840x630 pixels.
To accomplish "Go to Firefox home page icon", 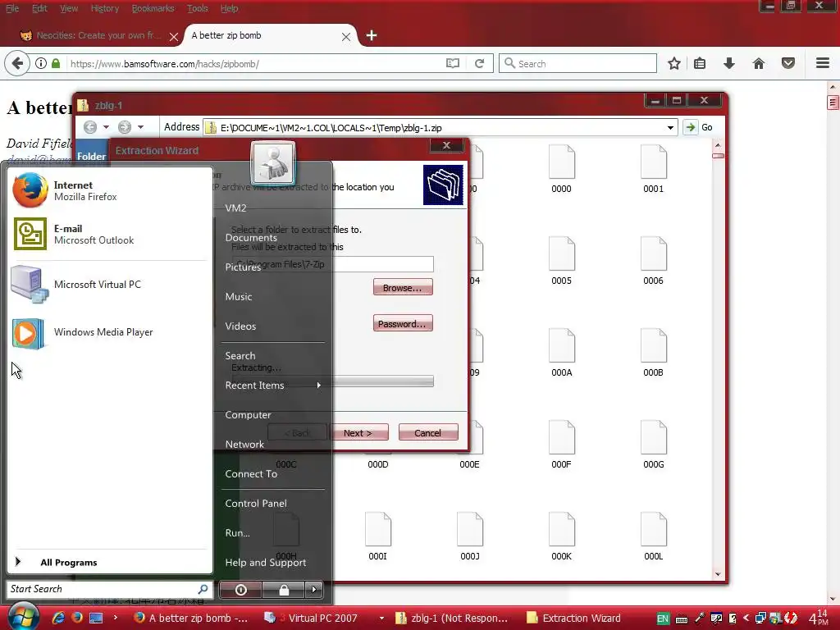I will pyautogui.click(x=759, y=63).
